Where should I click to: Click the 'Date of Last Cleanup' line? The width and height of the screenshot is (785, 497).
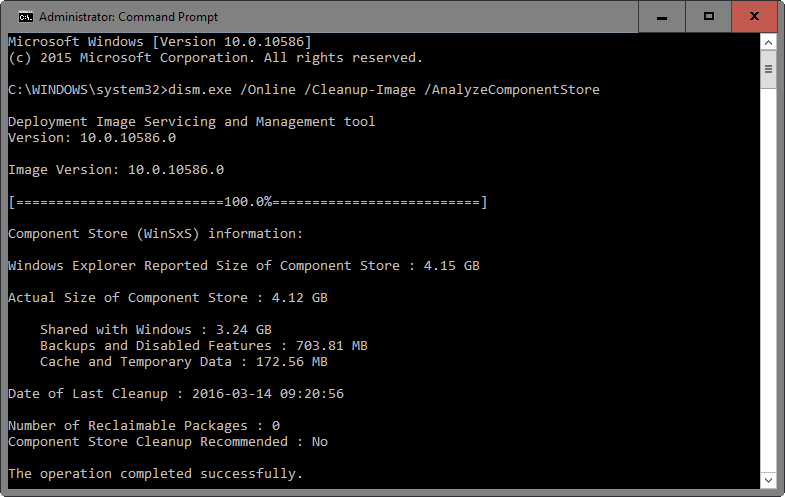(x=176, y=394)
